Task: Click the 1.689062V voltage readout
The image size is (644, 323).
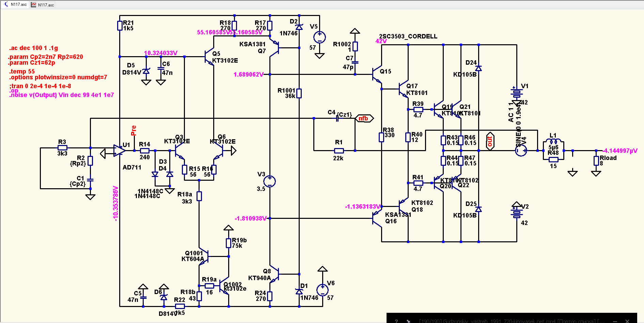Action: point(249,75)
